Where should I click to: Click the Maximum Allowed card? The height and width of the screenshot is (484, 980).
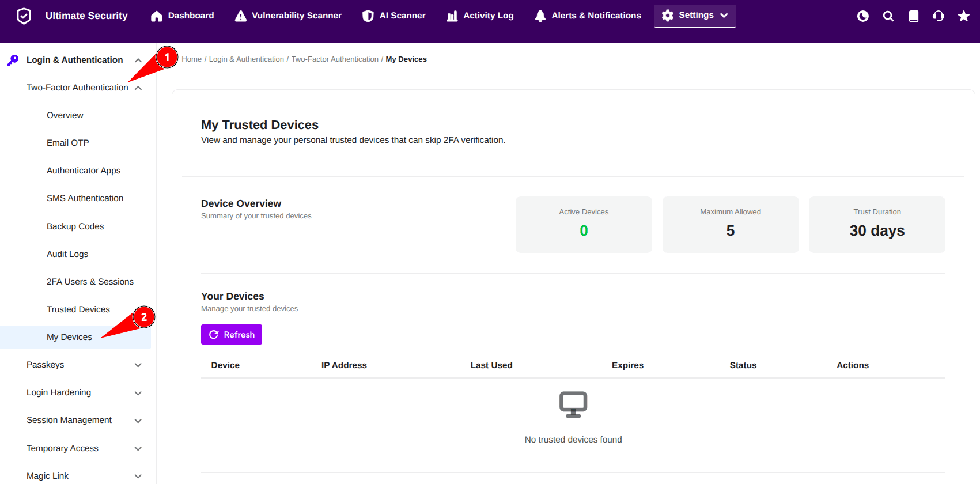(731, 225)
